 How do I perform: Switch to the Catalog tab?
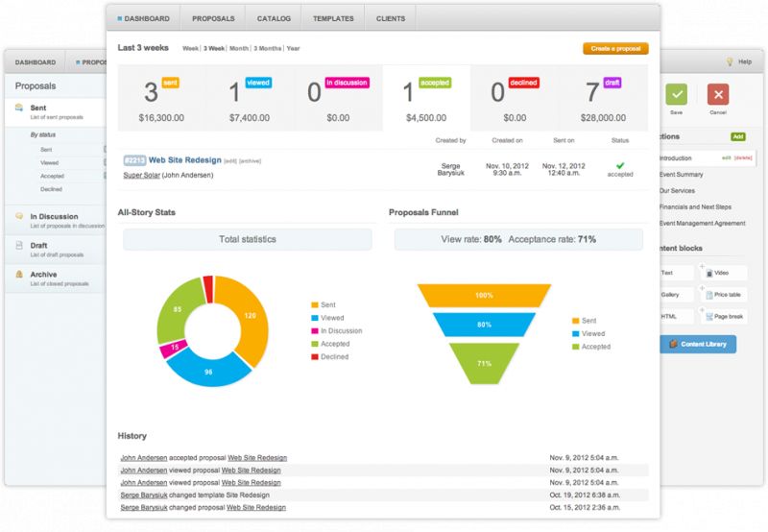[274, 18]
